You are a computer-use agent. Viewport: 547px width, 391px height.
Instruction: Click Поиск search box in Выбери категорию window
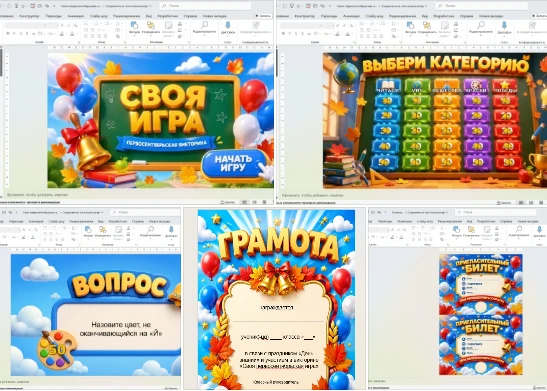point(481,6)
